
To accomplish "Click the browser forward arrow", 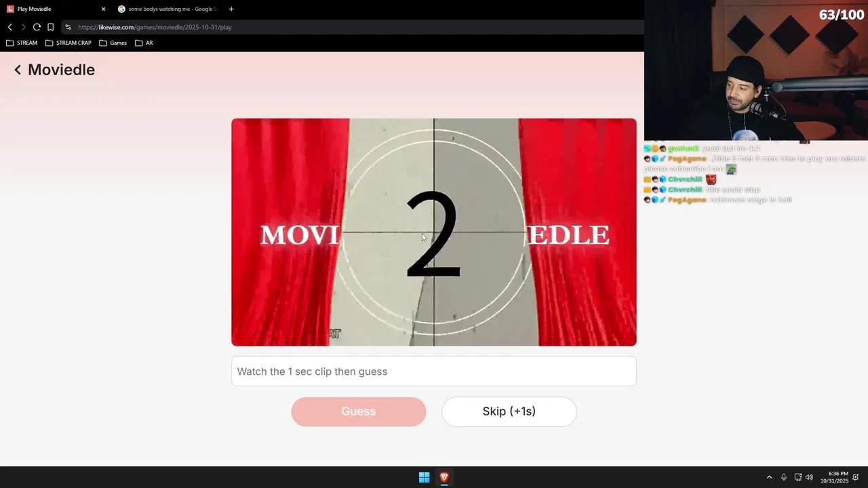I will pos(23,27).
